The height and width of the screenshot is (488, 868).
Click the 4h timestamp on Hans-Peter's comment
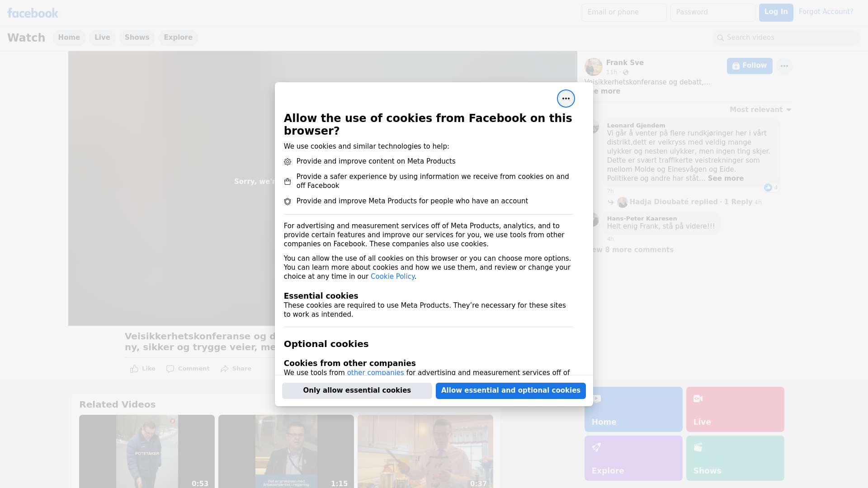click(x=610, y=239)
